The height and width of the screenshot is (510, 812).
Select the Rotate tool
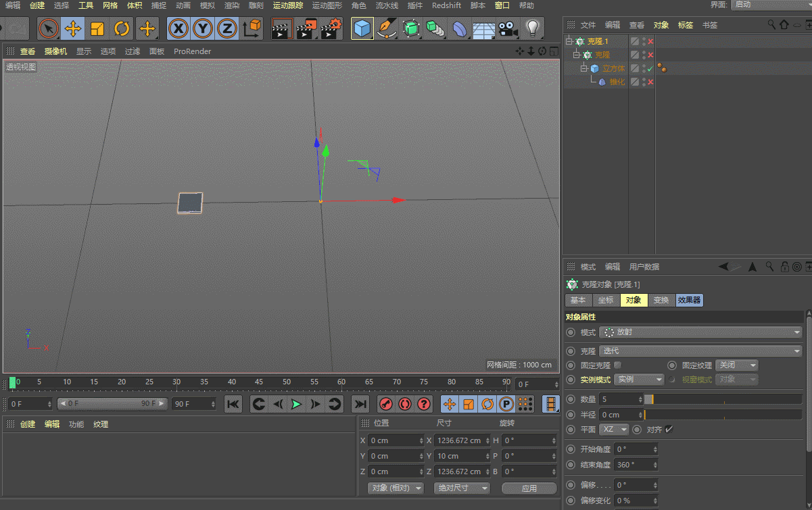point(122,28)
